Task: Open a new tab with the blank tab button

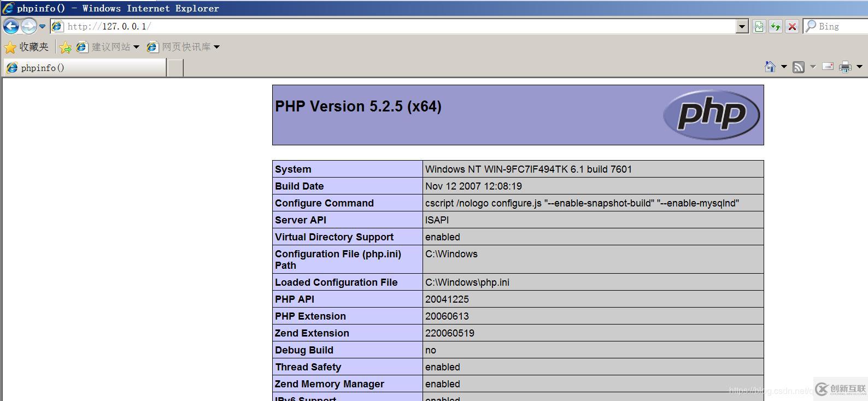Action: pyautogui.click(x=175, y=68)
